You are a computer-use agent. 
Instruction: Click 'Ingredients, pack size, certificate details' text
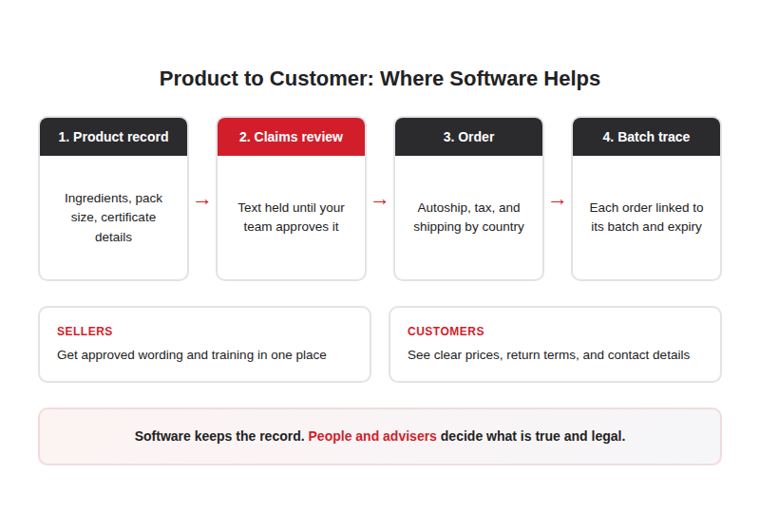pyautogui.click(x=113, y=218)
